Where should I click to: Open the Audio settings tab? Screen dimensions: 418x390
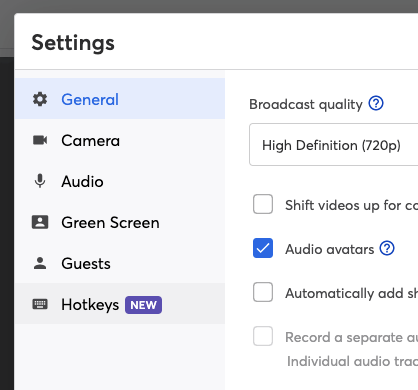point(120,181)
